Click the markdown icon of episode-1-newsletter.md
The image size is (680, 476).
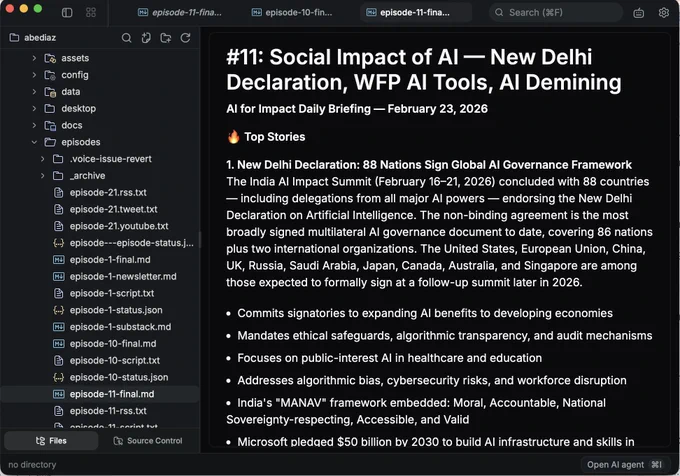click(x=59, y=277)
